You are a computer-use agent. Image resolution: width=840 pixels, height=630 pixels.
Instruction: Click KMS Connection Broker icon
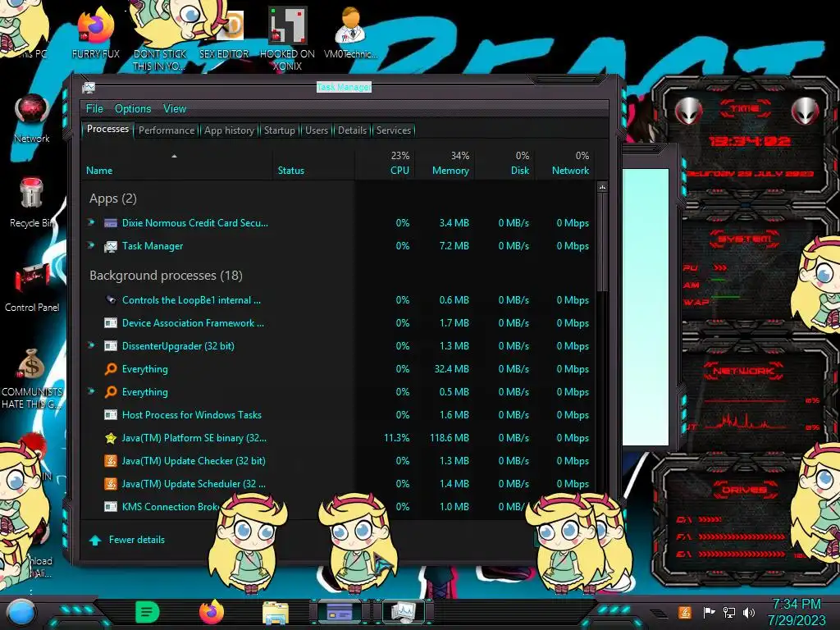[x=111, y=507]
